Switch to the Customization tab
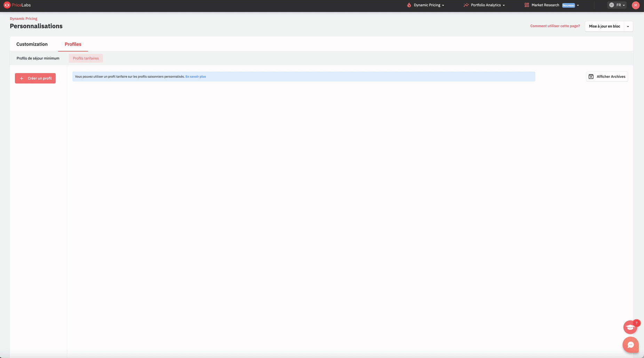644x358 pixels. click(32, 44)
